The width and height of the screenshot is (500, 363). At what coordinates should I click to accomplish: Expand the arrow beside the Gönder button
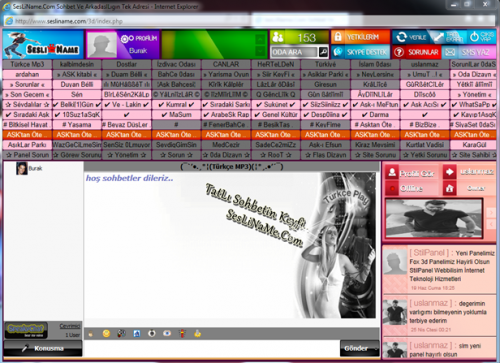[x=376, y=349]
